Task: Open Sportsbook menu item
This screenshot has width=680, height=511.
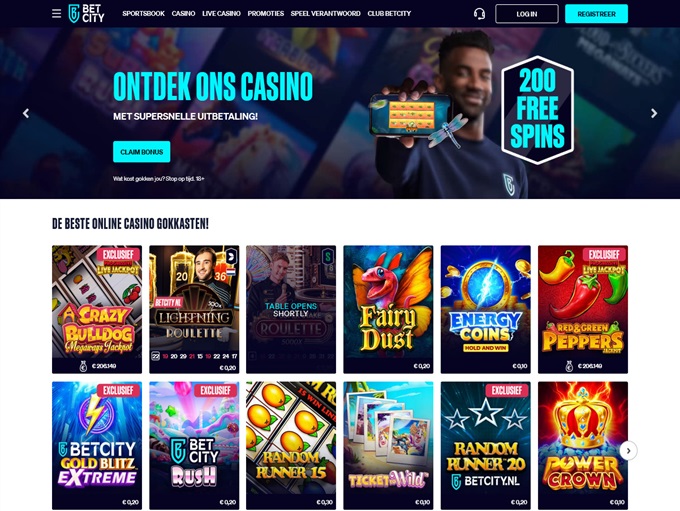Action: pyautogui.click(x=143, y=13)
